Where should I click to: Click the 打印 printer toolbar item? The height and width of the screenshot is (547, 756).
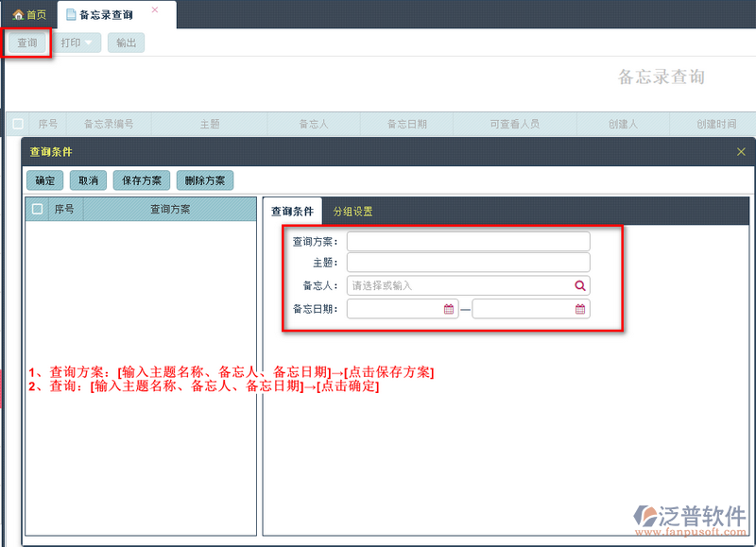point(71,42)
